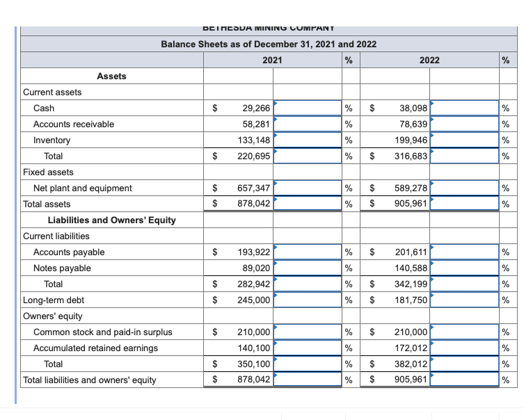Image resolution: width=524 pixels, height=420 pixels.
Task: Select 2022 Notes payable percentage field
Action: [x=464, y=268]
